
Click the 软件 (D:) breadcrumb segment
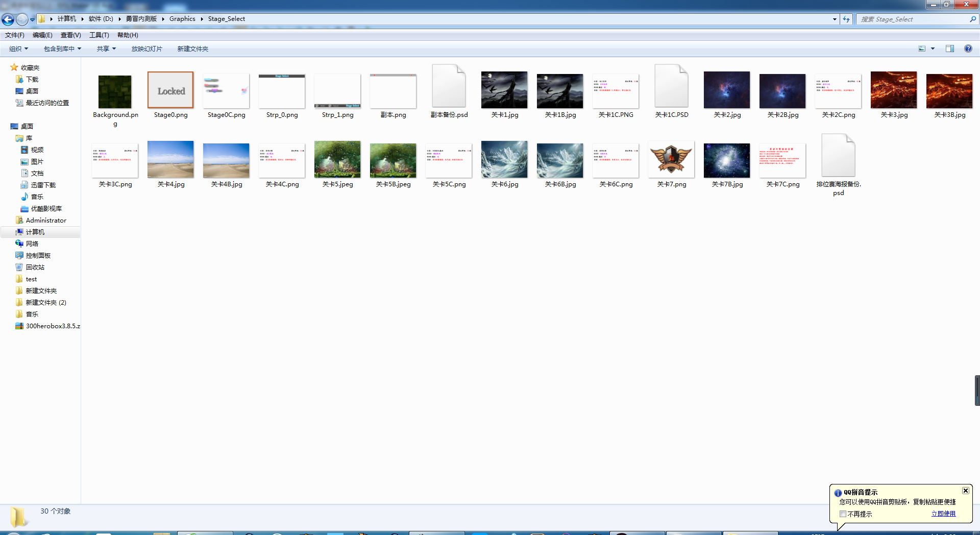coord(101,19)
